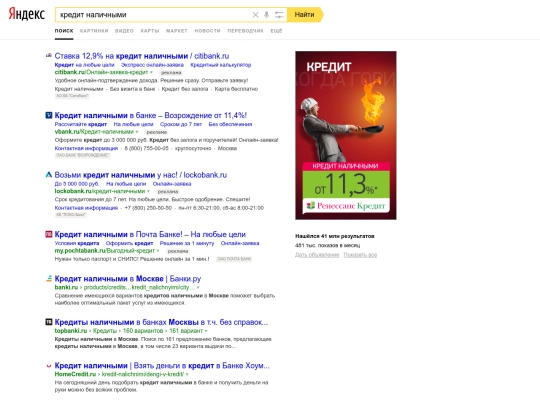Viewport: 540px width, 405px height.
Task: Open Кредит наличными в Почта Банке title
Action: pyautogui.click(x=150, y=235)
